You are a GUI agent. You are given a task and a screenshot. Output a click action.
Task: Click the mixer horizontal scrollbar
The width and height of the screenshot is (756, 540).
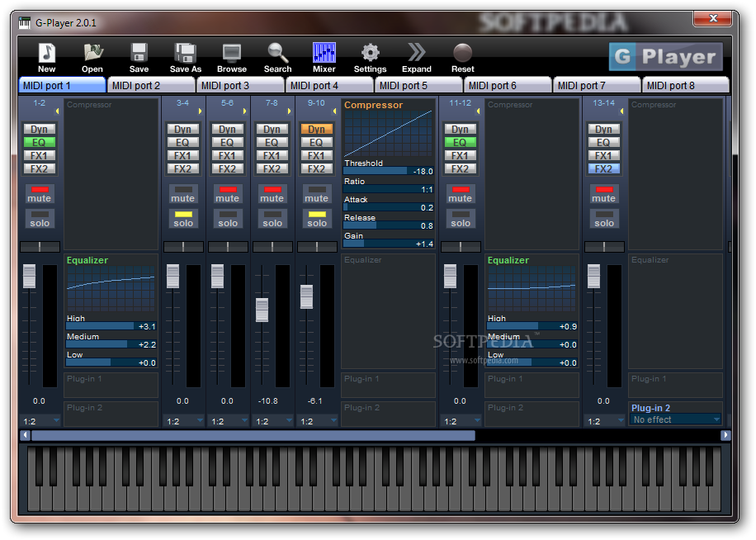click(253, 435)
